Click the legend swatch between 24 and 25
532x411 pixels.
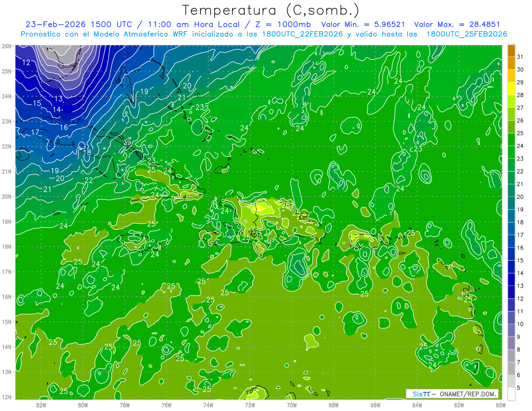[x=511, y=139]
